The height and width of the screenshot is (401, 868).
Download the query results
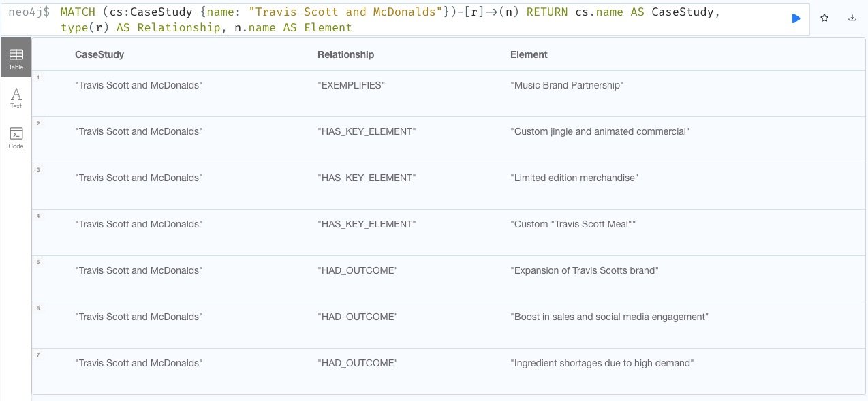[x=852, y=18]
